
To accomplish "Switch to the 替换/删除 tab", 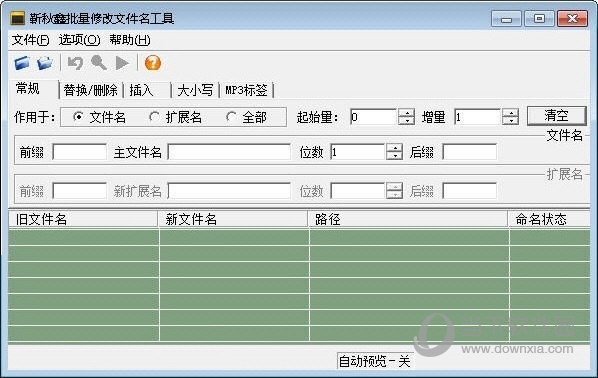I will click(x=91, y=90).
